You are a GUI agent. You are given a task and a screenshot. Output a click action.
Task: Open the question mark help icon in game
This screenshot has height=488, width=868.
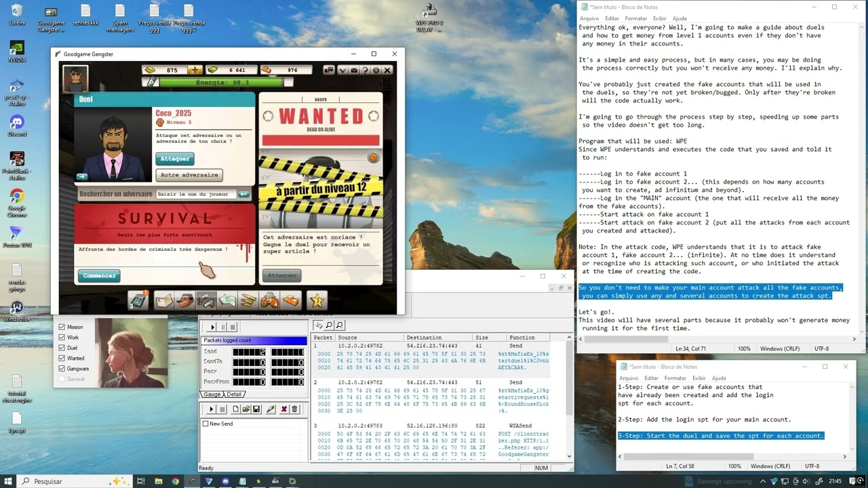[x=365, y=70]
